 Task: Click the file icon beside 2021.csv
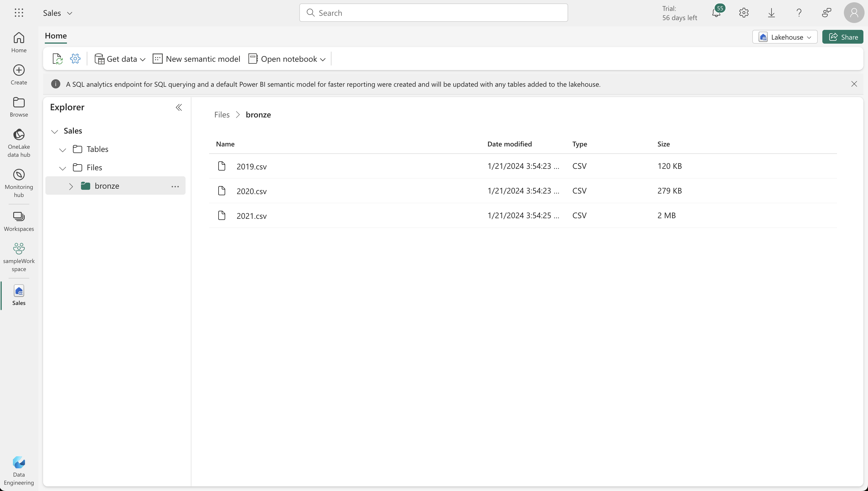click(x=221, y=215)
